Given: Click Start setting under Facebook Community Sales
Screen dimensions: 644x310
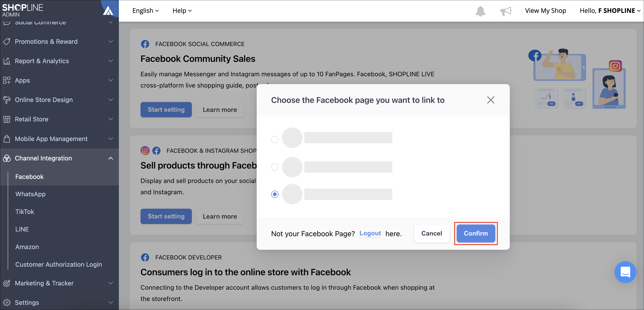Looking at the screenshot, I should (x=166, y=110).
